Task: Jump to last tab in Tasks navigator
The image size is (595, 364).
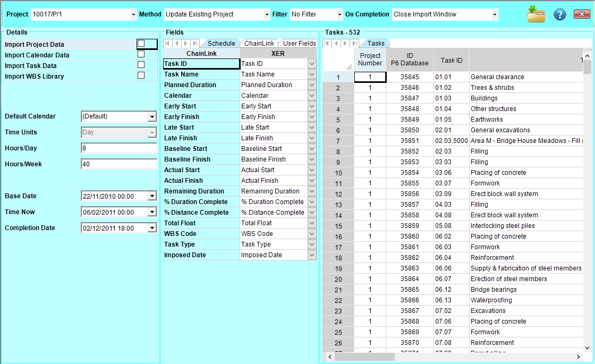Action: [354, 44]
